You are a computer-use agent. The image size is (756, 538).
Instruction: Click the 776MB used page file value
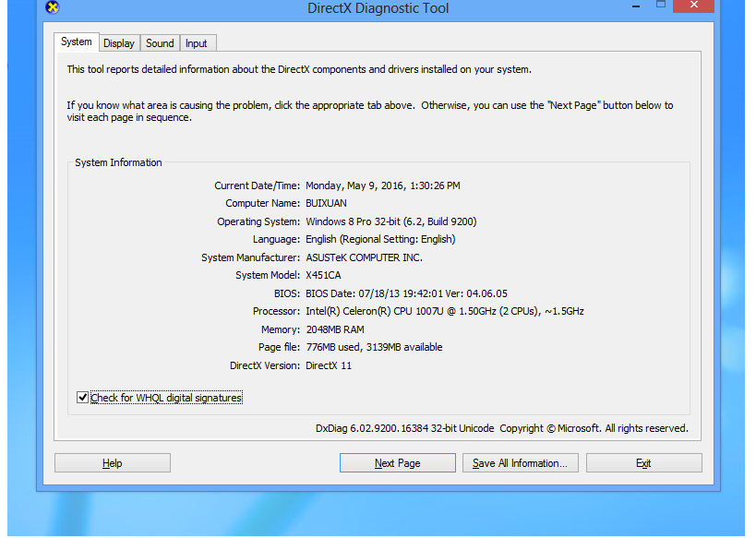pyautogui.click(x=374, y=347)
